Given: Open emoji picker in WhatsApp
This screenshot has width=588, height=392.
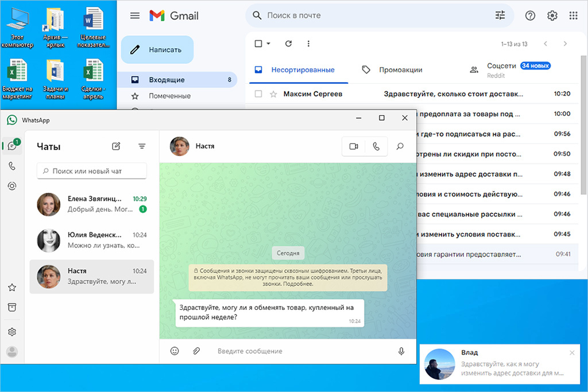Looking at the screenshot, I should pyautogui.click(x=175, y=351).
